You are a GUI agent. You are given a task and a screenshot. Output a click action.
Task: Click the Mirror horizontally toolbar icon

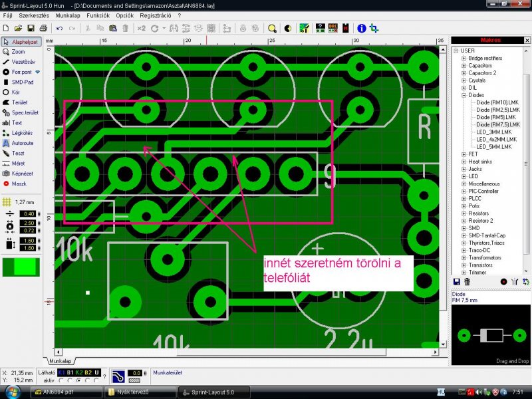click(x=174, y=29)
